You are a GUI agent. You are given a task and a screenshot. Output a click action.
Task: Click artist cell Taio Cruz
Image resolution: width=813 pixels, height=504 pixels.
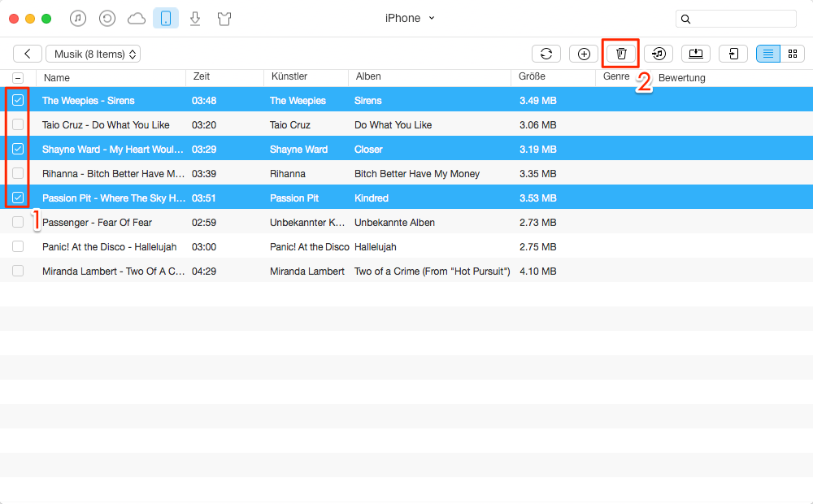(290, 125)
